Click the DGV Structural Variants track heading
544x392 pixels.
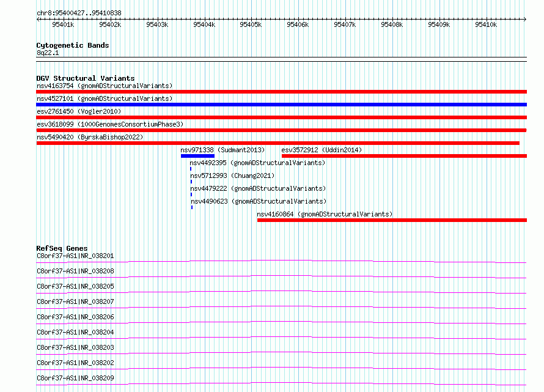pyautogui.click(x=86, y=78)
